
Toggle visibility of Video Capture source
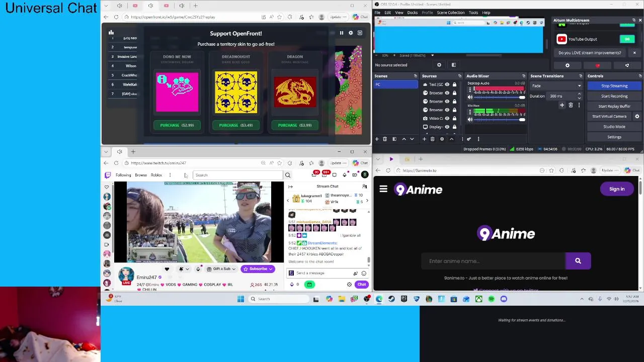[447, 118]
